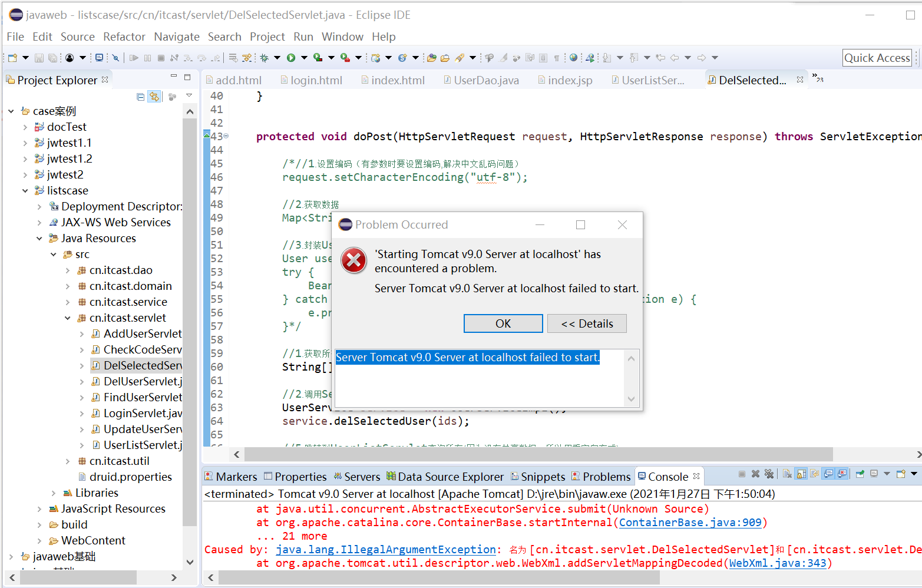Click the Run External Tools icon
The width and height of the screenshot is (922, 588).
pyautogui.click(x=345, y=58)
